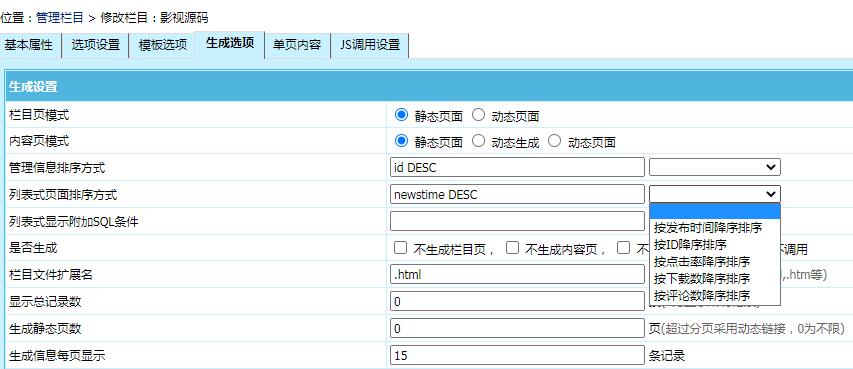Choose 动态生成 for 内容页模式

[478, 141]
